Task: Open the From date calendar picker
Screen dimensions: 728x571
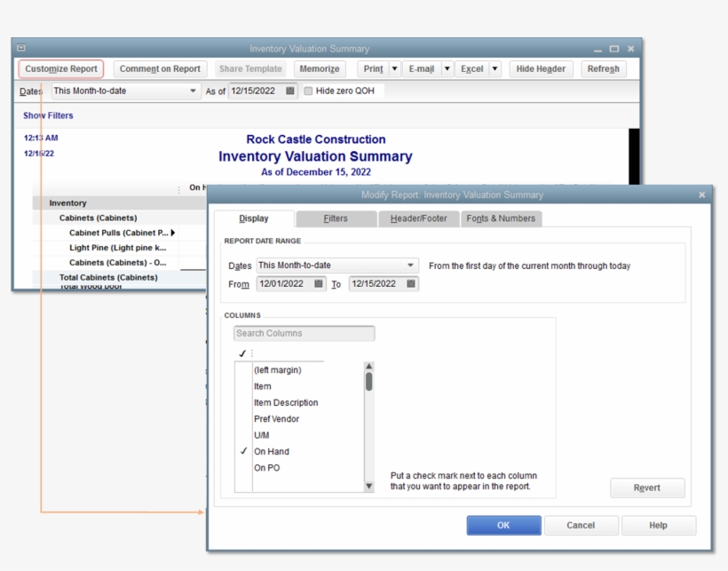Action: (x=319, y=283)
